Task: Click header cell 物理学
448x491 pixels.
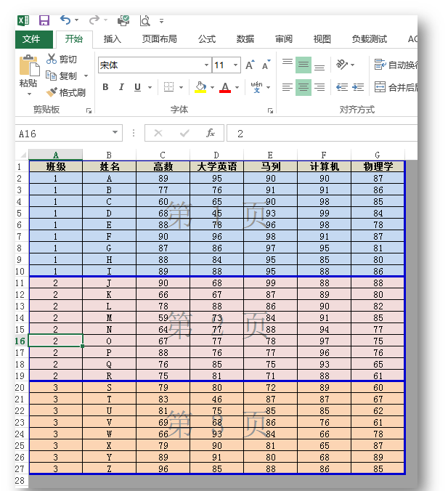Action: click(x=378, y=166)
